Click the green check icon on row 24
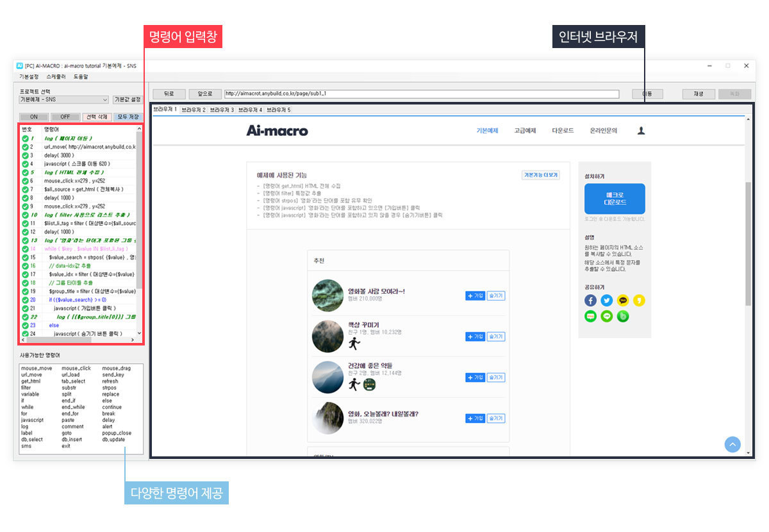 26,334
